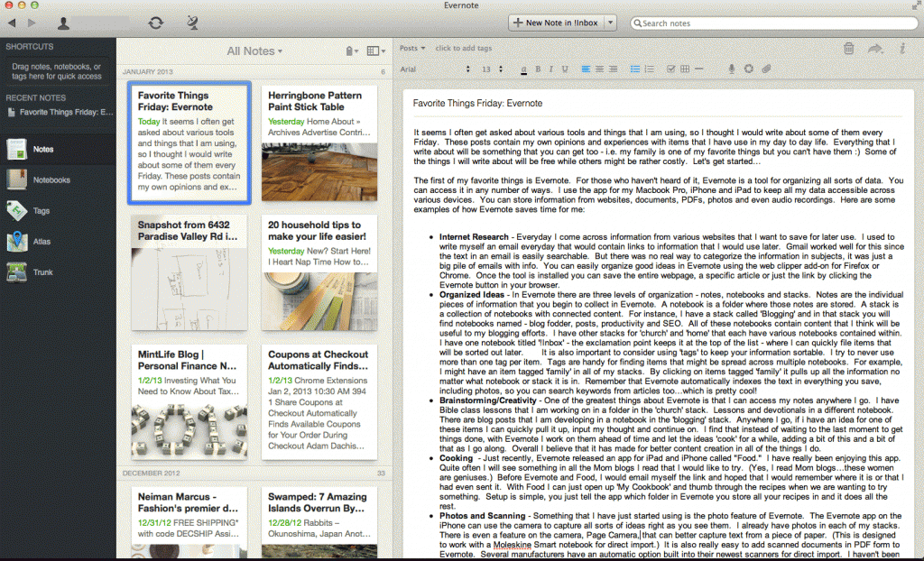
Task: Center the text alignment
Action: click(599, 69)
